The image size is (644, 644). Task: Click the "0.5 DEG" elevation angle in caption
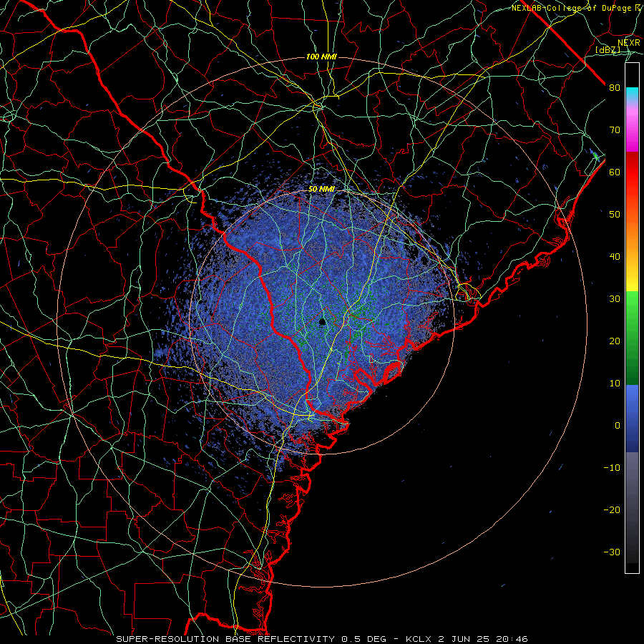(x=364, y=639)
